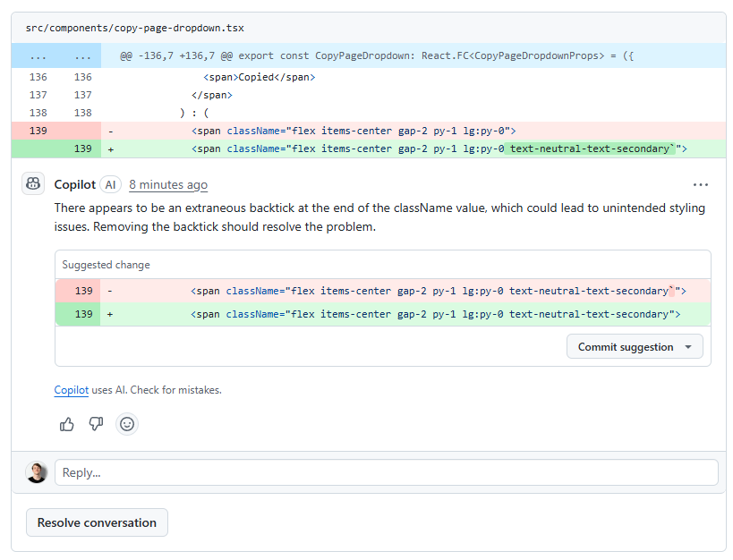Viewport: 733px width, 560px height.
Task: Open the comment's three-dot options menu
Action: click(x=700, y=185)
